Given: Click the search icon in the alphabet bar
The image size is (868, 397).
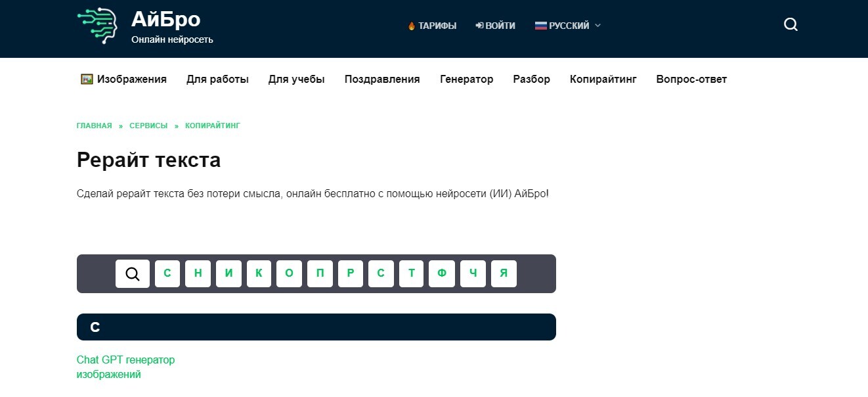Looking at the screenshot, I should tap(133, 274).
